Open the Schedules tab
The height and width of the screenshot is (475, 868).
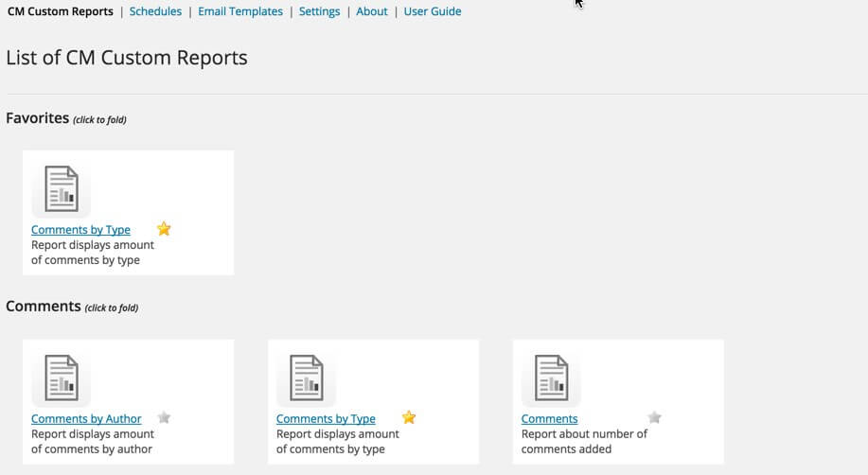[155, 11]
